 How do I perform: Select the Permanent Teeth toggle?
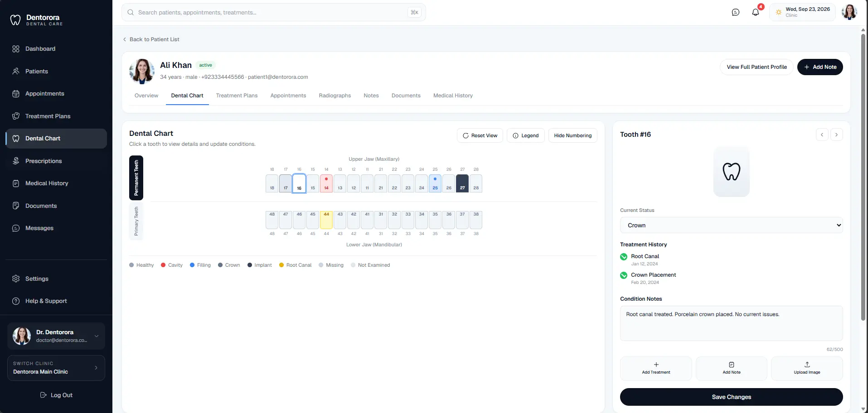(x=136, y=178)
